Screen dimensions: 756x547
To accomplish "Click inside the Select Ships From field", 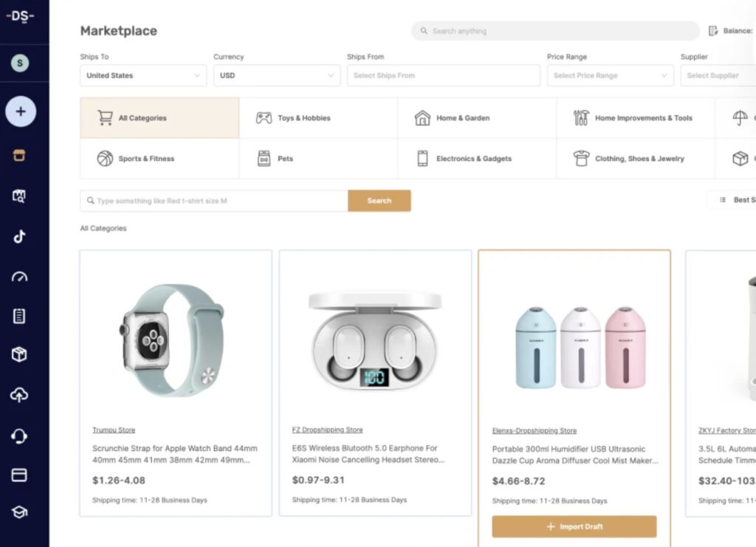I will (x=443, y=75).
